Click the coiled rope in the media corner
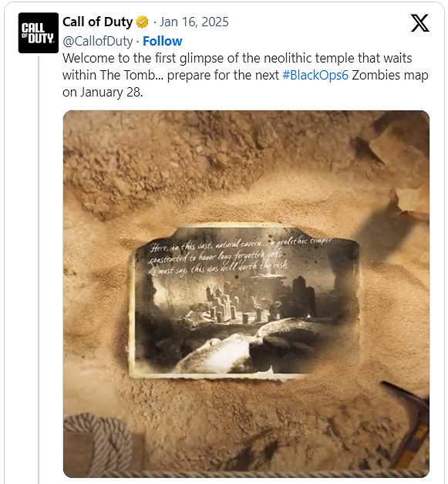The width and height of the screenshot is (448, 484). (99, 445)
